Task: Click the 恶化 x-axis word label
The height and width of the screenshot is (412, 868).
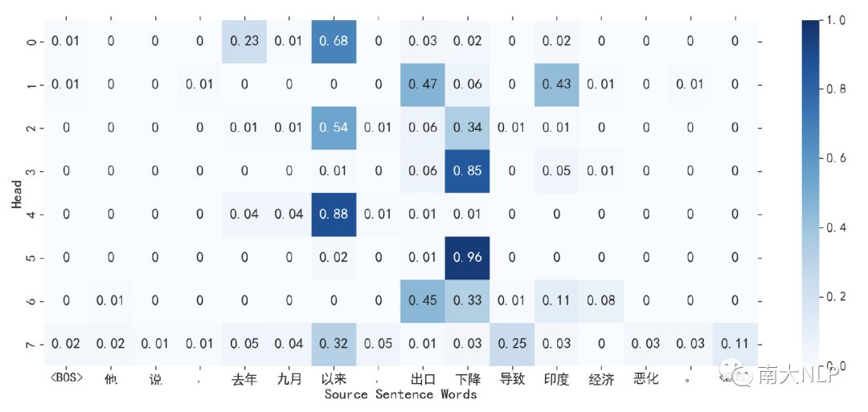Action: tap(645, 378)
